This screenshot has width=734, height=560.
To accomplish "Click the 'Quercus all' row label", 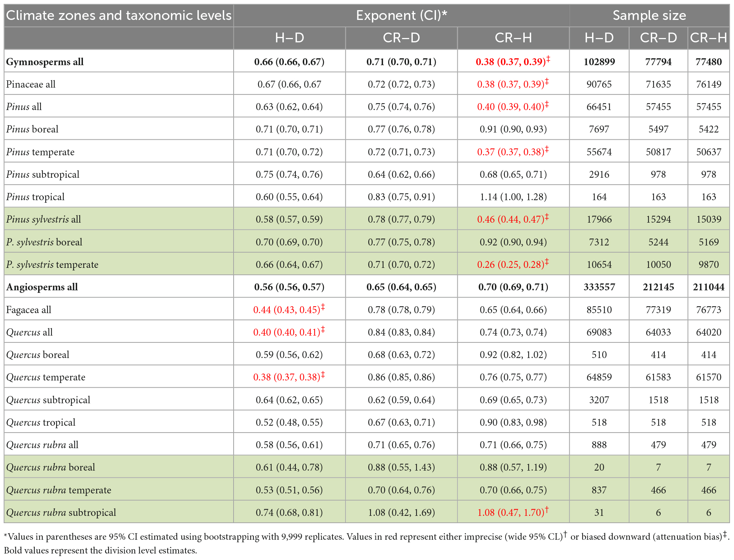I will click(29, 332).
